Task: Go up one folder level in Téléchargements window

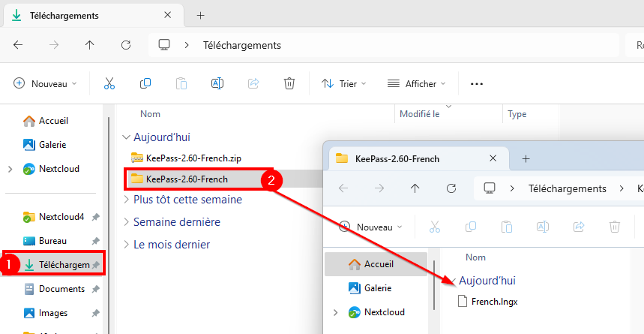Action: coord(90,45)
